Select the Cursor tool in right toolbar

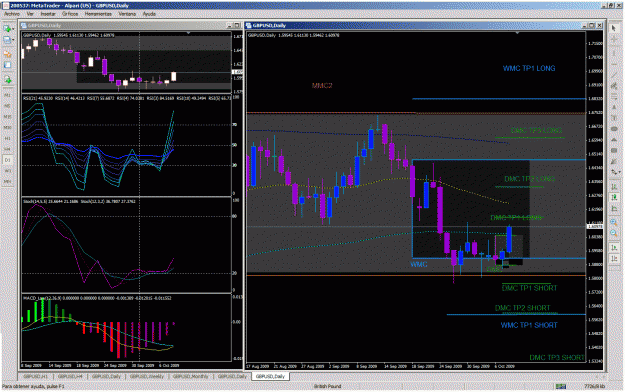[614, 29]
